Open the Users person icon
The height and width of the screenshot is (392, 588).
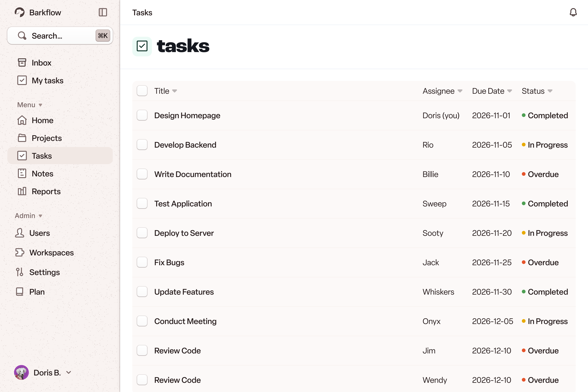(20, 233)
